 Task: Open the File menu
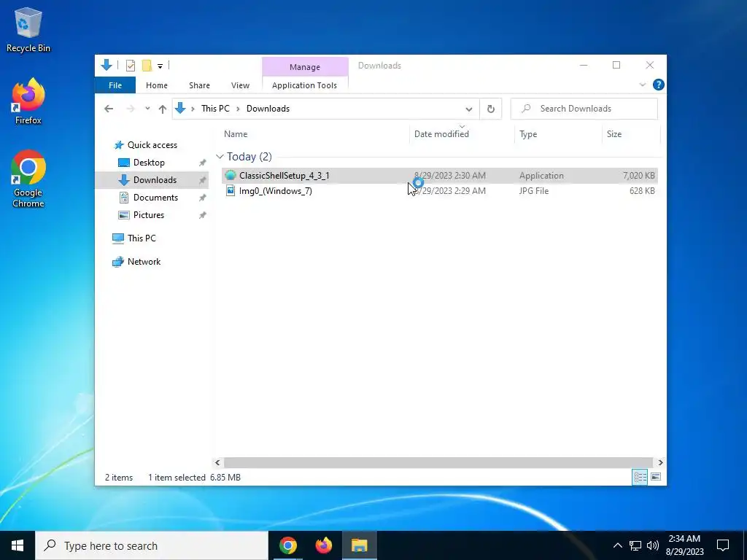[115, 85]
